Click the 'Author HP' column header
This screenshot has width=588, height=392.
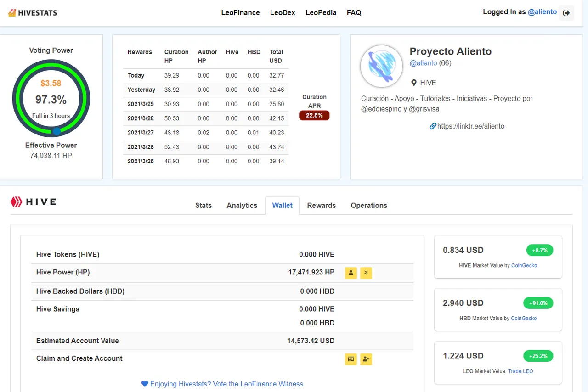point(208,56)
